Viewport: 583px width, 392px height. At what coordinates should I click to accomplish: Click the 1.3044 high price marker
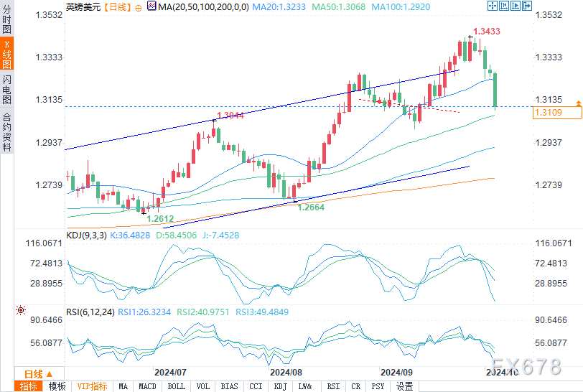(230, 116)
